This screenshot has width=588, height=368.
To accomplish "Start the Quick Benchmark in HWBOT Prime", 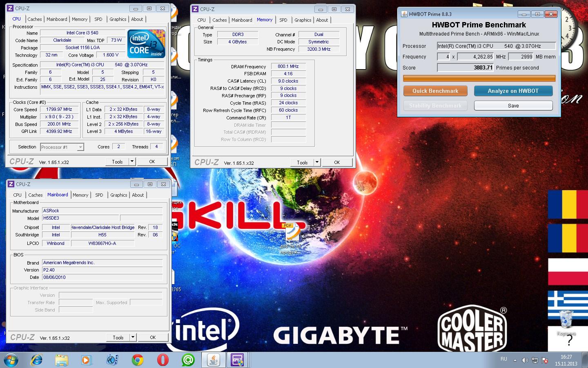I will click(435, 91).
